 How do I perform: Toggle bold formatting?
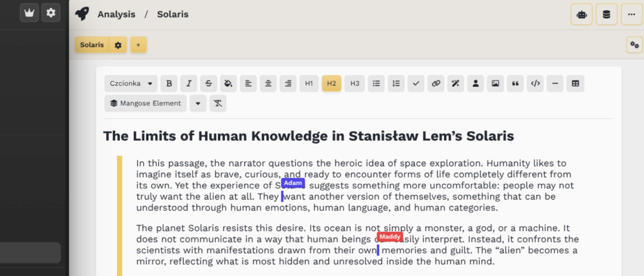click(169, 83)
